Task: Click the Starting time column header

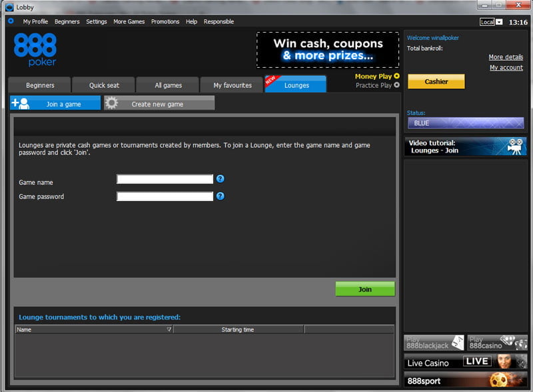Action: tap(238, 329)
